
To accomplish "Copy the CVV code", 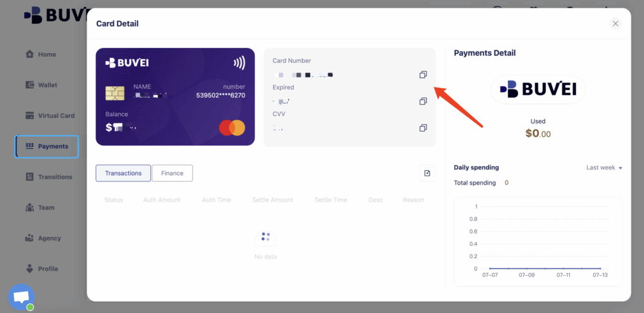I will click(423, 128).
